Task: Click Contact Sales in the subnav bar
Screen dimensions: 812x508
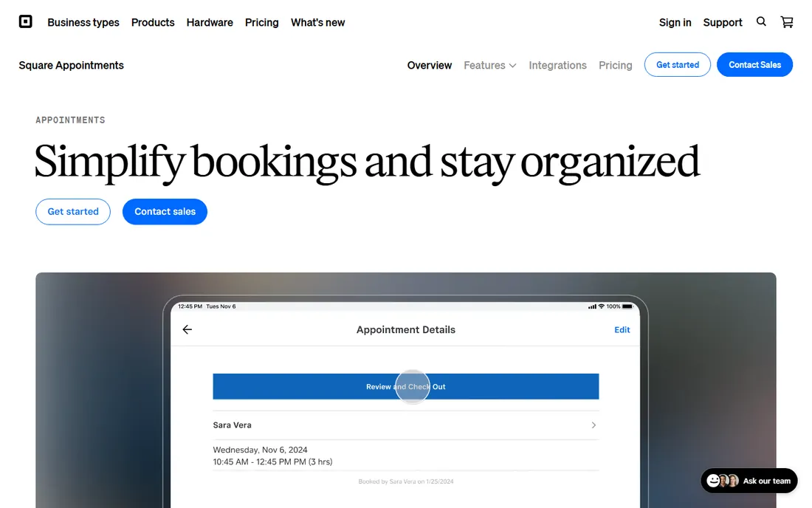Action: (x=754, y=65)
